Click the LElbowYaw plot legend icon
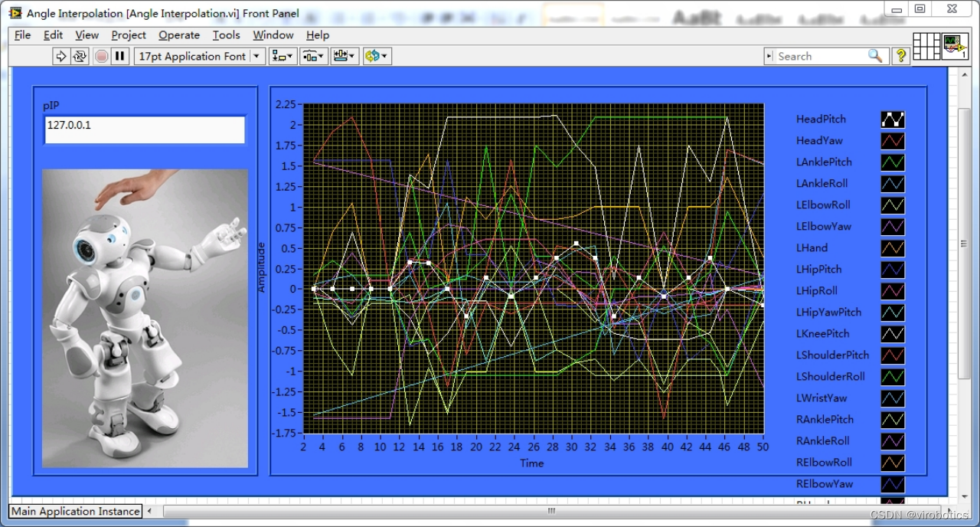This screenshot has width=980, height=527. pyautogui.click(x=892, y=227)
